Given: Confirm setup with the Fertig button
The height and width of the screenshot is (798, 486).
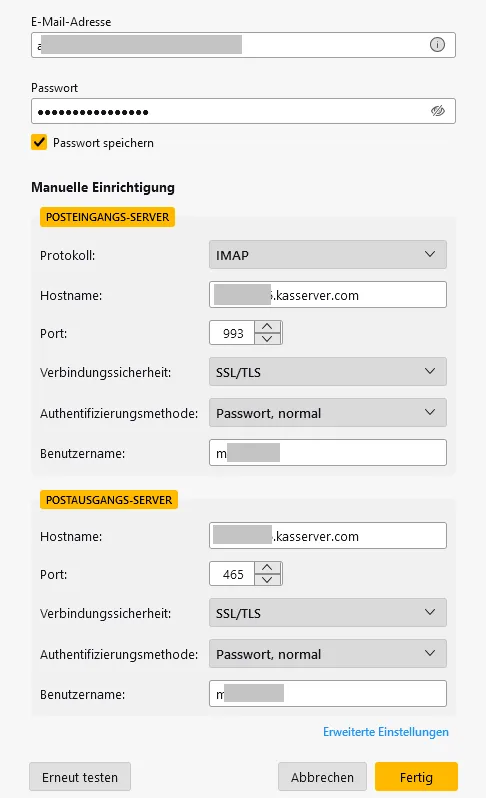Looking at the screenshot, I should click(416, 777).
